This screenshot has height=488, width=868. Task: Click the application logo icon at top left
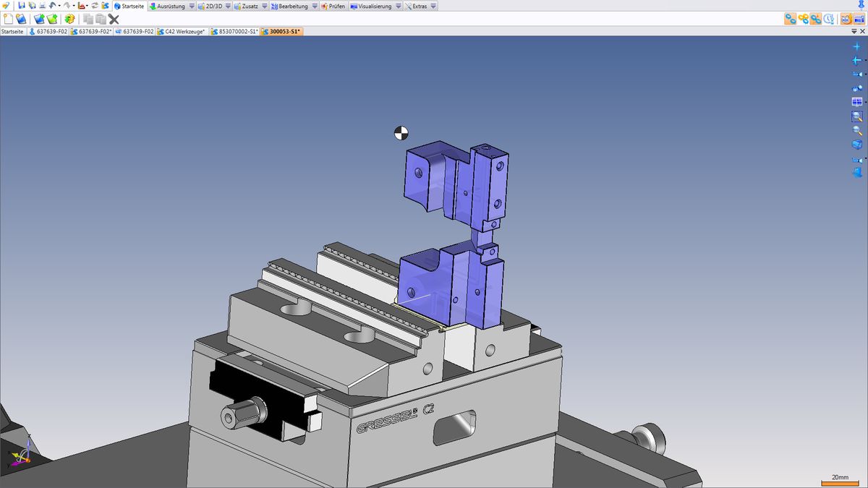point(7,6)
